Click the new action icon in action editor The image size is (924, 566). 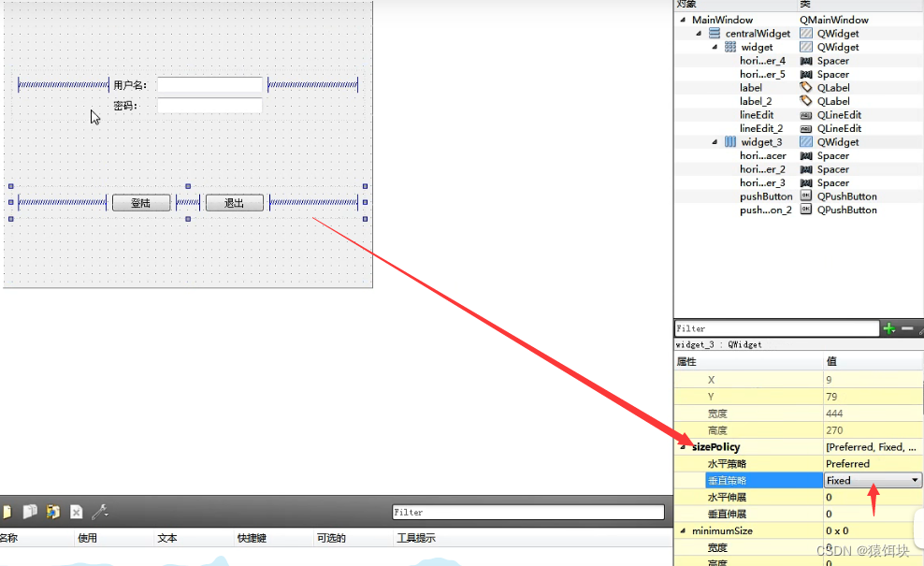7,512
